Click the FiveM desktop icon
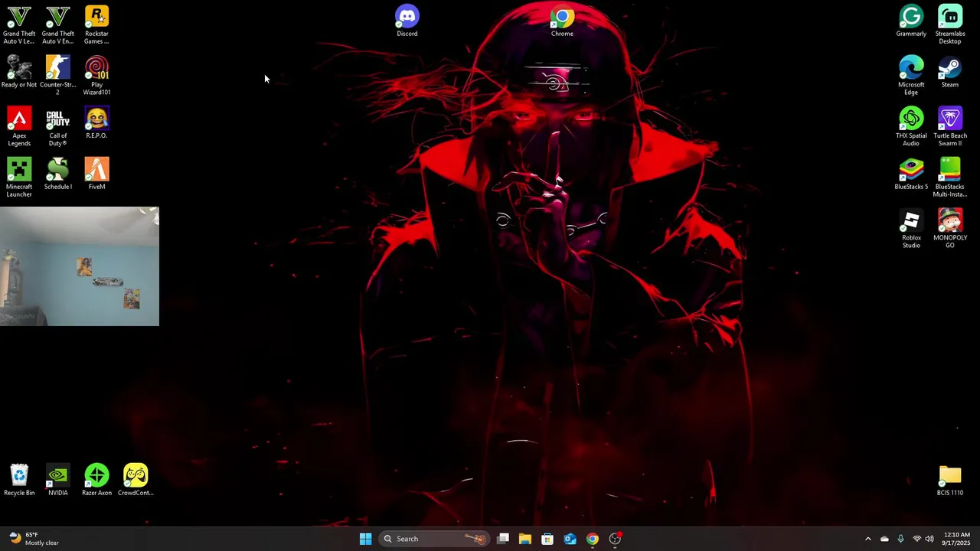This screenshot has width=980, height=551. (x=96, y=174)
